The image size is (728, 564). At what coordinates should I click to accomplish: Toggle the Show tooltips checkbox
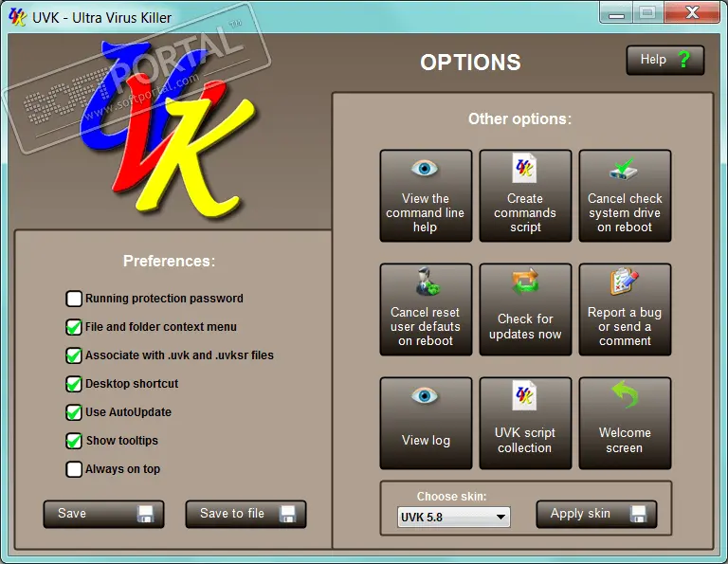(x=74, y=441)
